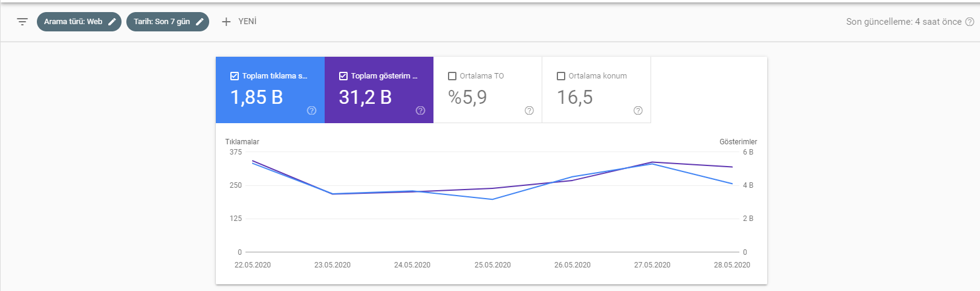Open the filter list icon
This screenshot has height=291, width=980.
click(x=22, y=22)
